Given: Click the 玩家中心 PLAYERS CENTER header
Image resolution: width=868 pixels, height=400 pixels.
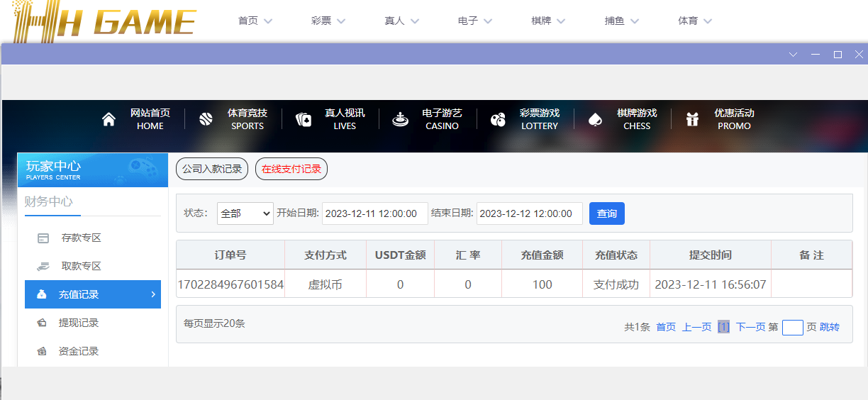Looking at the screenshot, I should tap(93, 170).
